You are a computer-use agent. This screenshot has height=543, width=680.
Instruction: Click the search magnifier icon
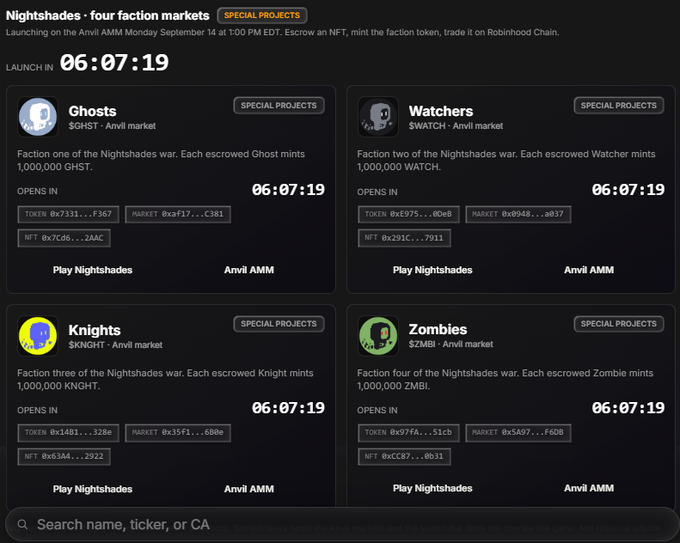(23, 524)
